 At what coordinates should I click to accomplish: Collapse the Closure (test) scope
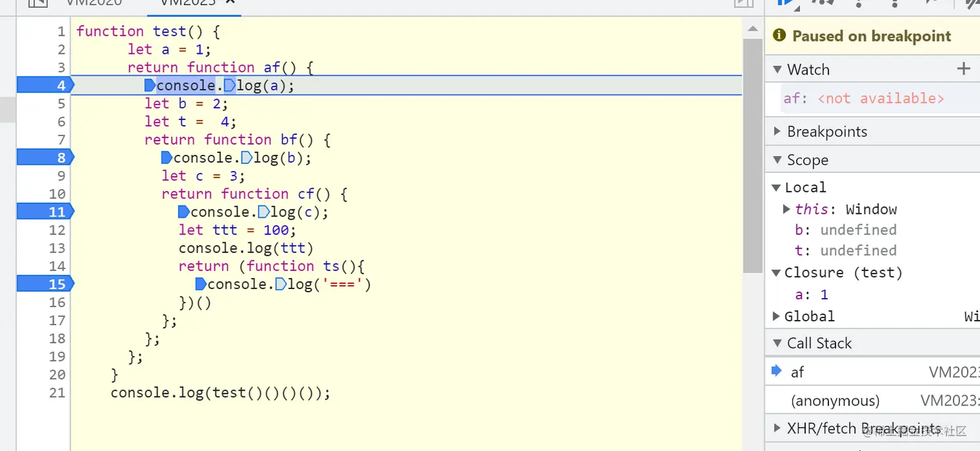click(x=776, y=273)
